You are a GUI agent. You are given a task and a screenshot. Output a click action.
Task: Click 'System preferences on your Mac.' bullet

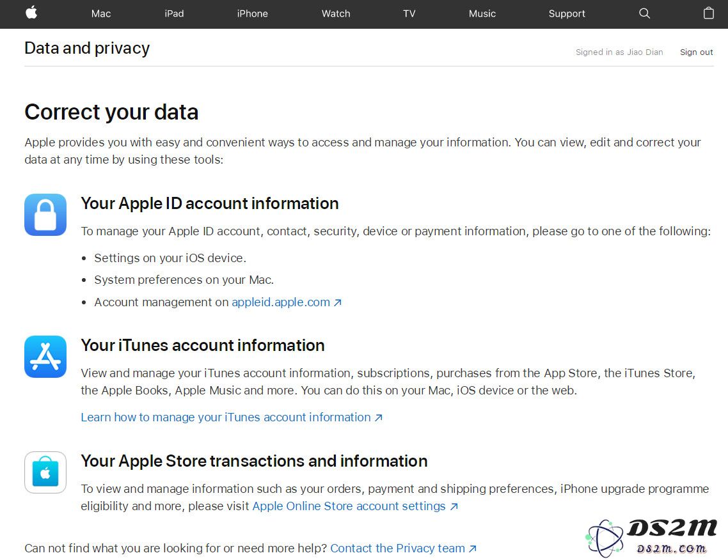(184, 280)
